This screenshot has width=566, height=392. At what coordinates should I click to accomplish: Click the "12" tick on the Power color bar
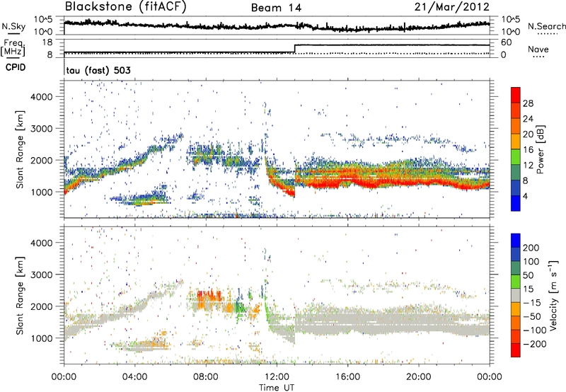coord(528,166)
